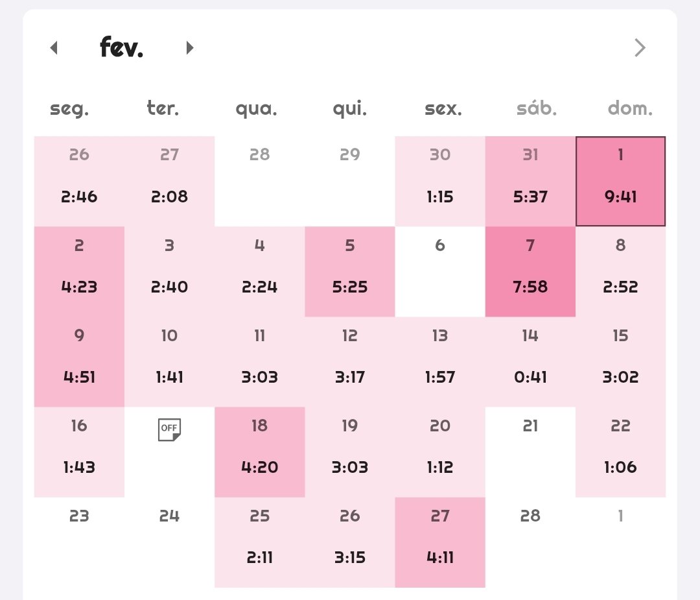
Task: Go to next month after fev.
Action: pos(190,47)
